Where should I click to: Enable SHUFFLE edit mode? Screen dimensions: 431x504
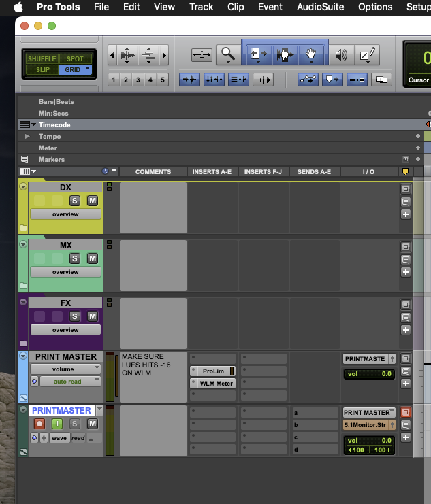point(42,58)
